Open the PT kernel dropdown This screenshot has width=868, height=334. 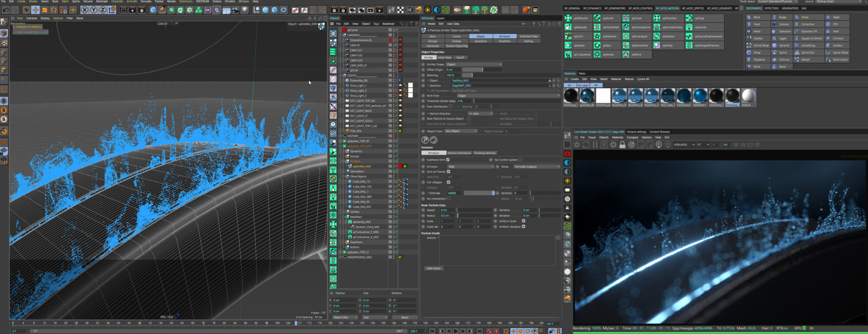[x=703, y=145]
